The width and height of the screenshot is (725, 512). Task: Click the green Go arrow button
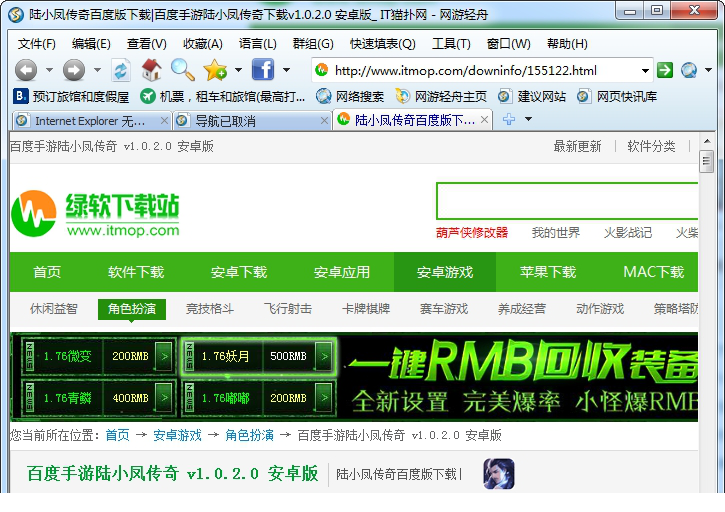pyautogui.click(x=665, y=70)
